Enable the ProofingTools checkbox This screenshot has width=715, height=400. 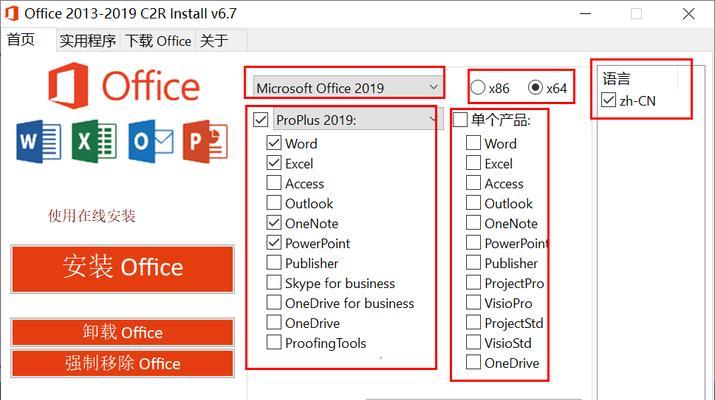pos(274,343)
